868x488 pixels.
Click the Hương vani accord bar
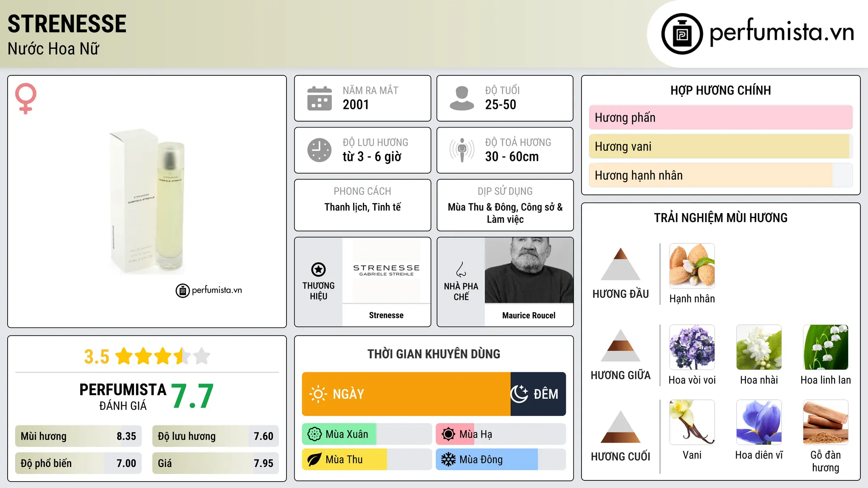coord(721,146)
